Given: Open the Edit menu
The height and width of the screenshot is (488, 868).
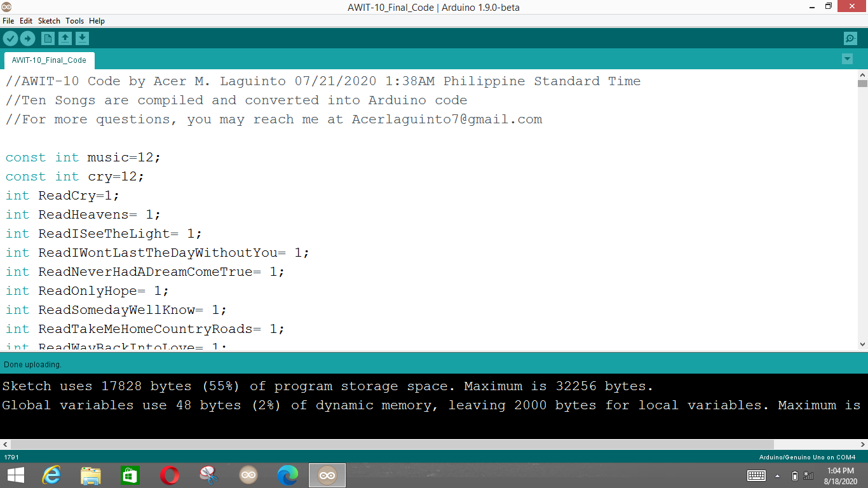Looking at the screenshot, I should click(26, 21).
